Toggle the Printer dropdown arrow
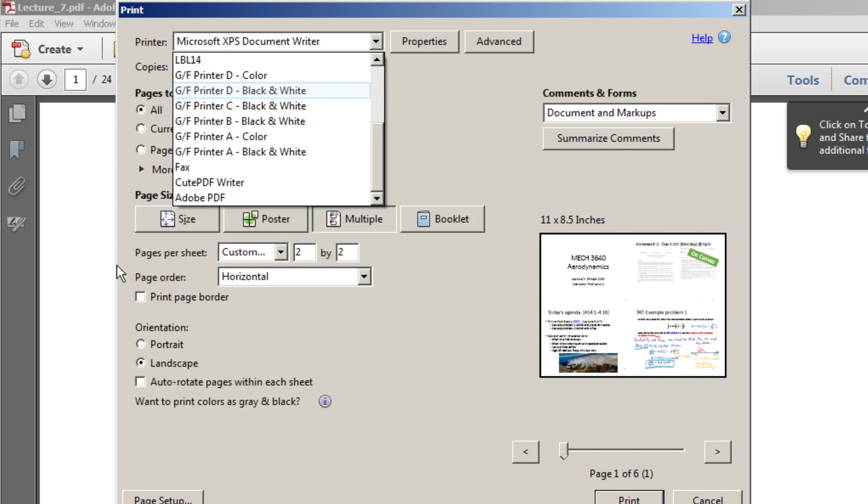The width and height of the screenshot is (868, 504). (x=376, y=42)
